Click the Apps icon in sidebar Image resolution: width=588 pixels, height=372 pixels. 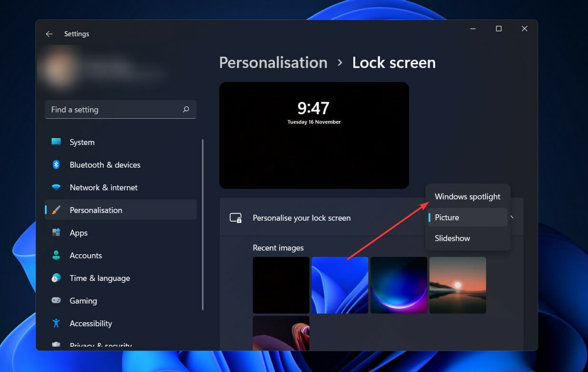pos(56,233)
